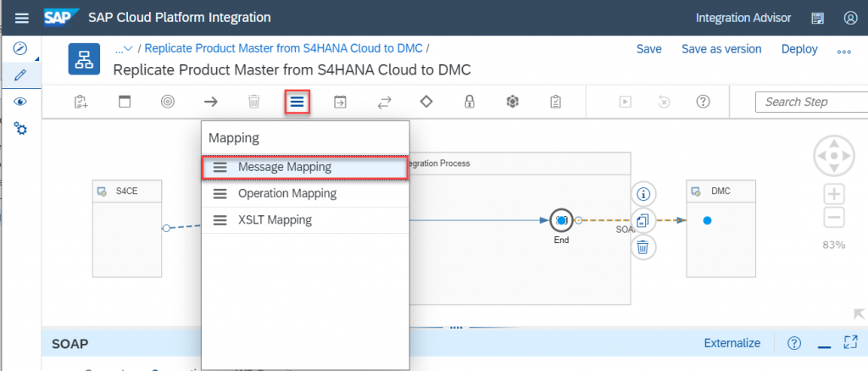The width and height of the screenshot is (868, 371).
Task: Open the hamburger navigation menu
Action: [x=21, y=18]
